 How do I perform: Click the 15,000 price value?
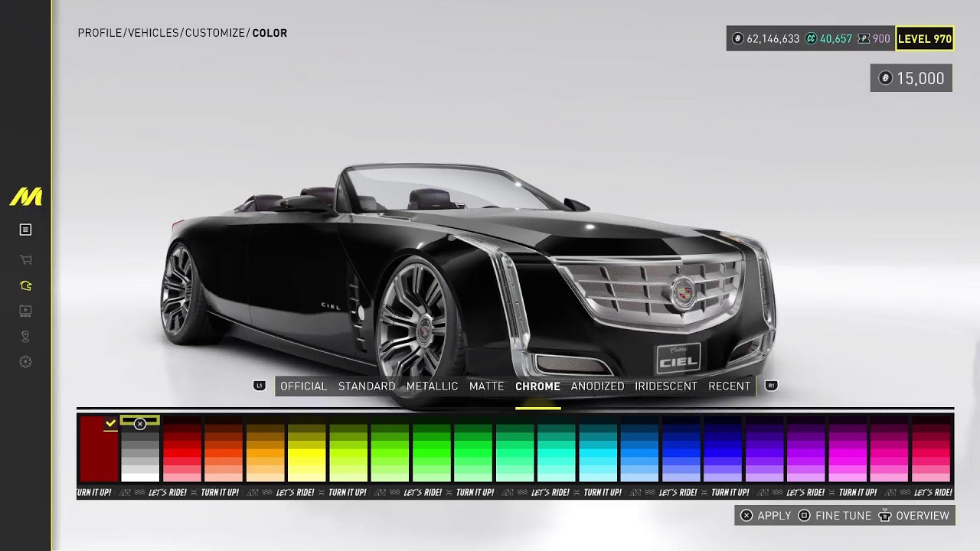click(920, 78)
